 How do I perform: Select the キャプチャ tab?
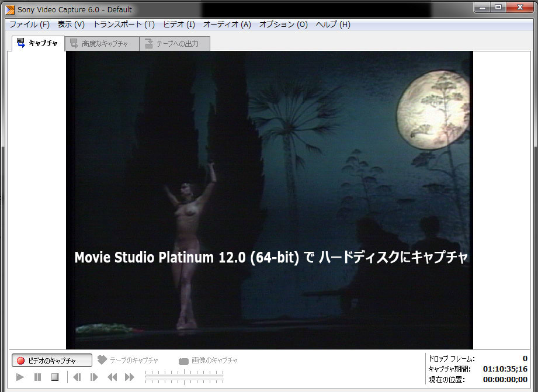[x=38, y=43]
